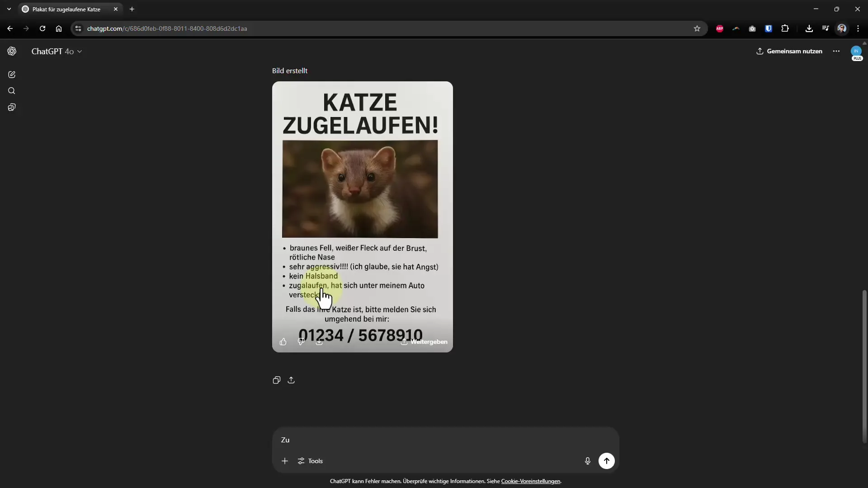Open chat search in the sidebar
This screenshot has height=488, width=868.
tap(12, 91)
